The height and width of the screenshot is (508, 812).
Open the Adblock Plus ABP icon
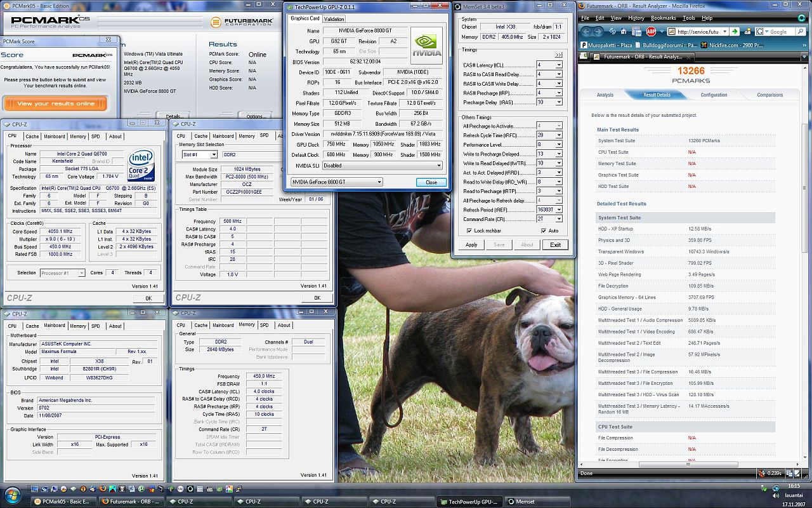point(651,31)
